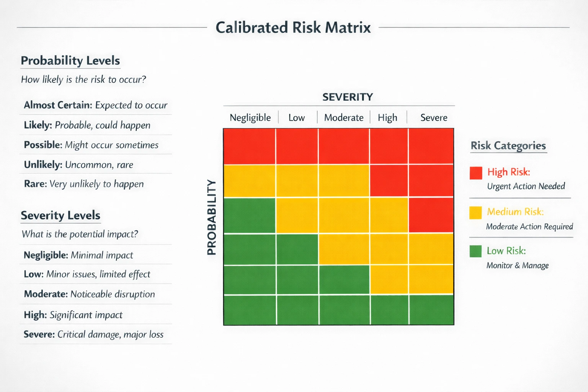Select the 'Rare: Very unlikely to happen' row

pos(84,184)
